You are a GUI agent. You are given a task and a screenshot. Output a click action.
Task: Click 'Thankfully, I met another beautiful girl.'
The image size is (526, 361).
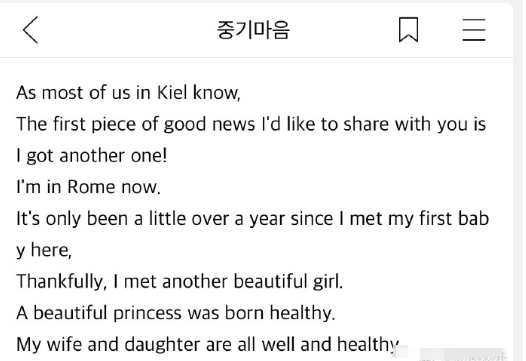point(179,281)
